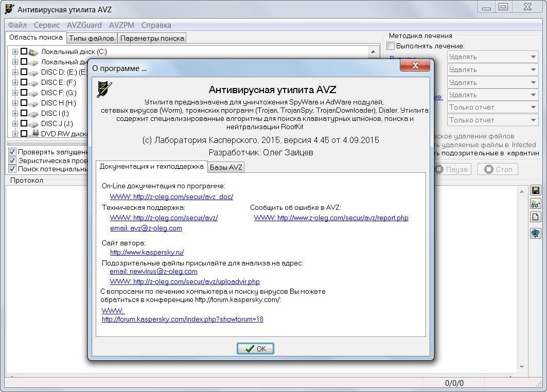
Task: Switch to Типы файлов tab
Action: (92, 39)
